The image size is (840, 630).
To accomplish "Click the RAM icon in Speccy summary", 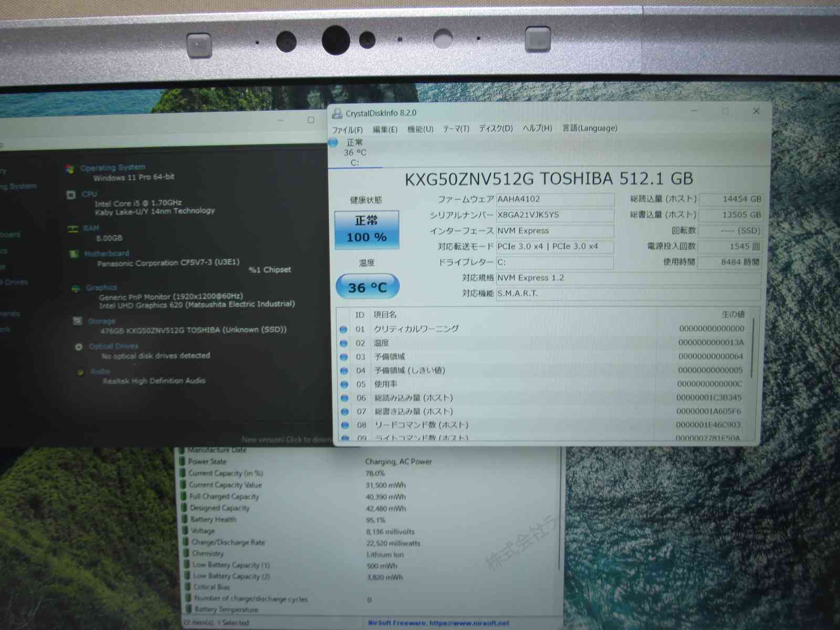I will (x=72, y=228).
